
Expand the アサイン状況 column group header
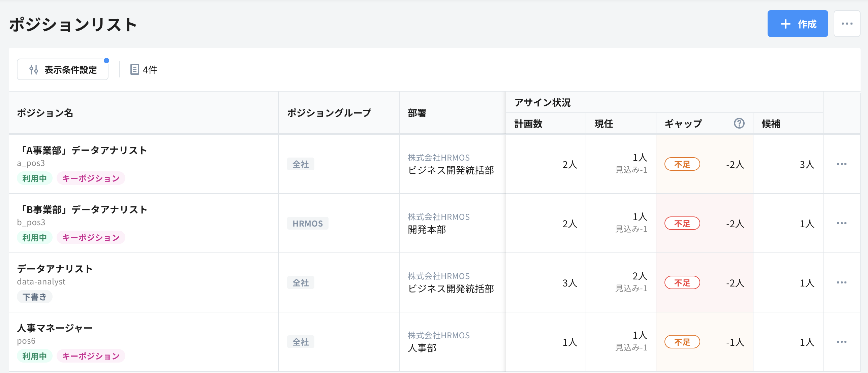tap(542, 103)
